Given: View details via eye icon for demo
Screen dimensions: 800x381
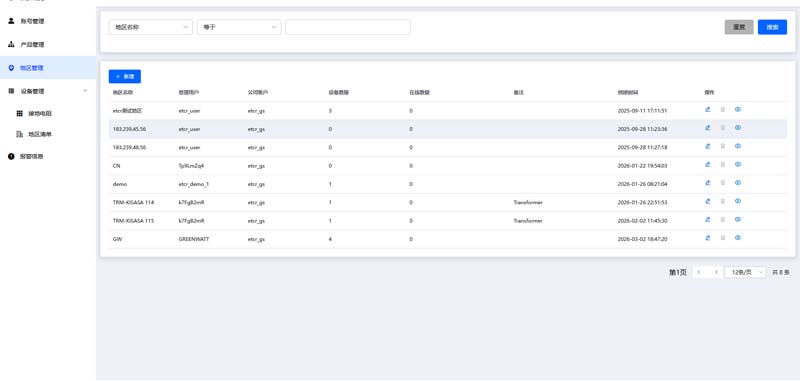Looking at the screenshot, I should click(738, 183).
